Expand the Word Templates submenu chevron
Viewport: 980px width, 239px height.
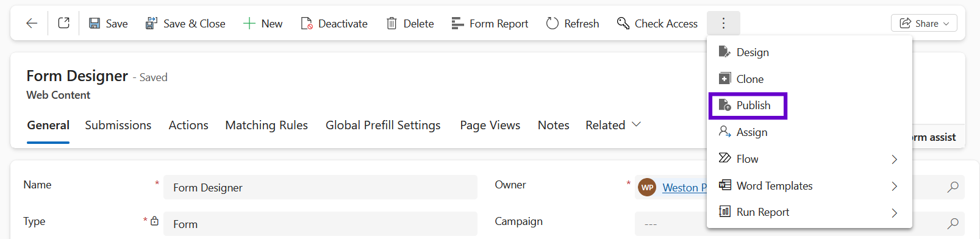895,186
